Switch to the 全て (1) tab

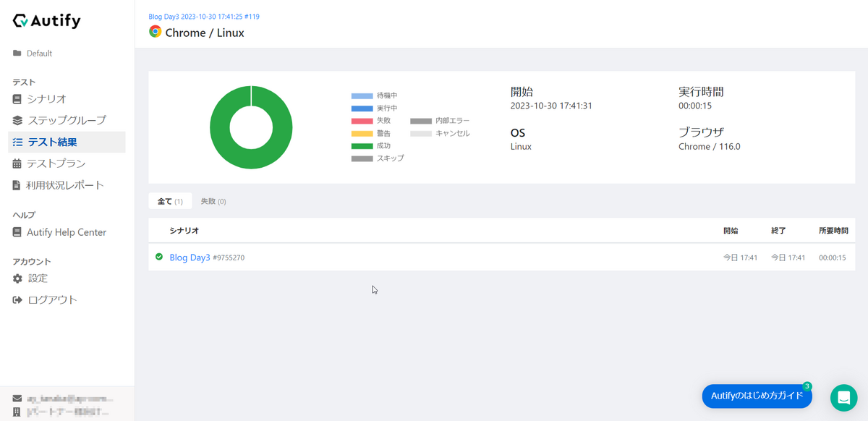[170, 201]
